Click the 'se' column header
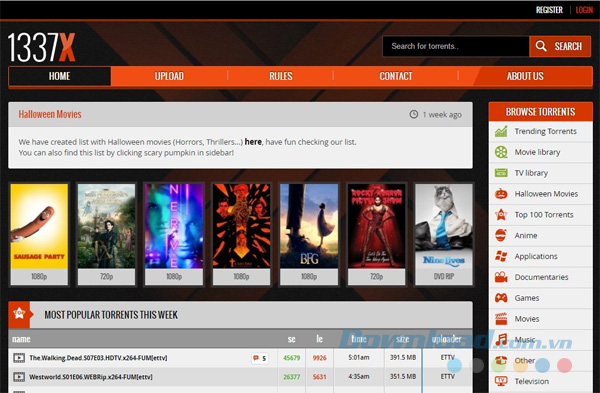This screenshot has height=393, width=600. [292, 339]
